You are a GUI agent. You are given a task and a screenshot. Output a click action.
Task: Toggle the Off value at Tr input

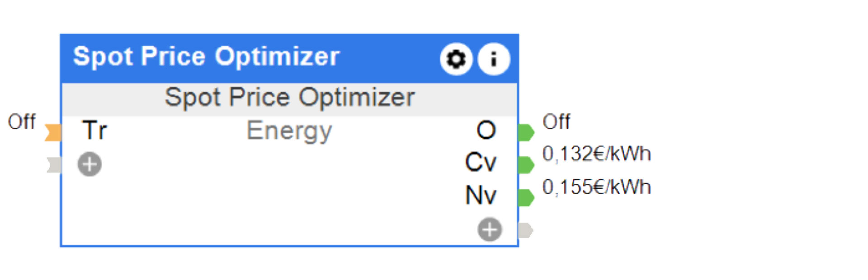(x=21, y=122)
